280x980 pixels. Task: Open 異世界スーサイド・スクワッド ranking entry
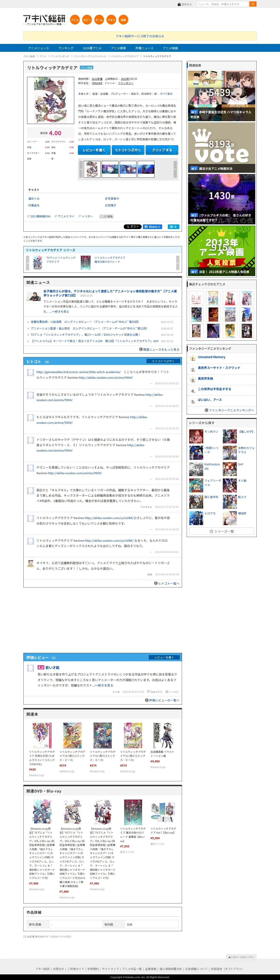pyautogui.click(x=219, y=368)
